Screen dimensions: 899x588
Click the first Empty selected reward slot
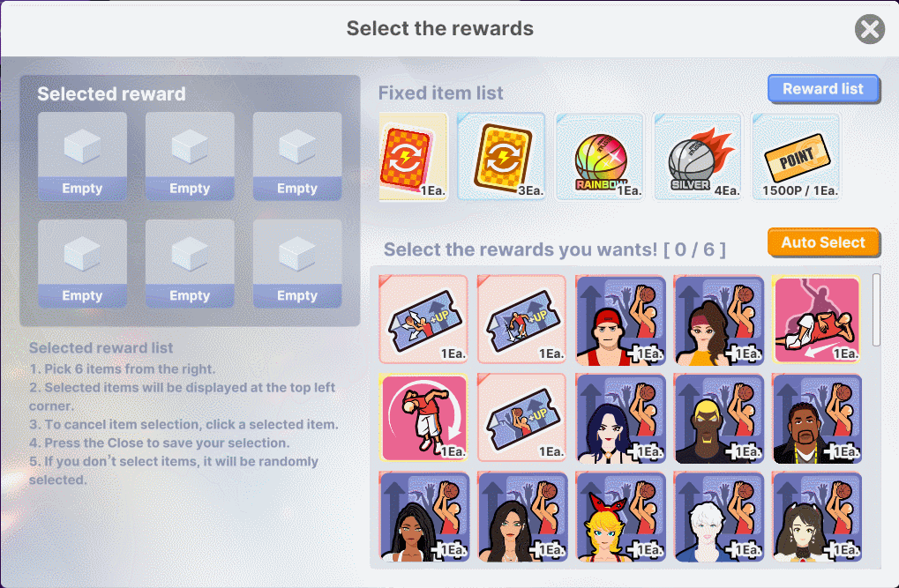click(x=83, y=156)
